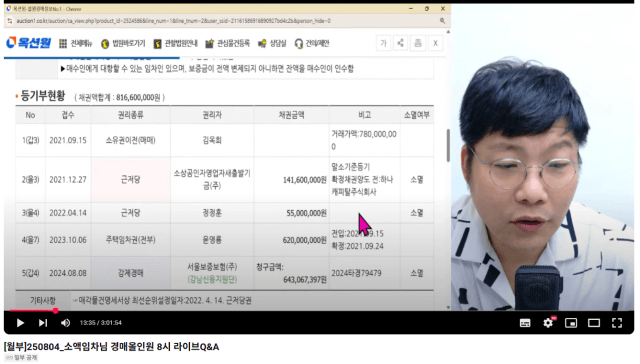Toggle subtitles on the video
Viewport: 640px width, 364px height.
coord(525,323)
